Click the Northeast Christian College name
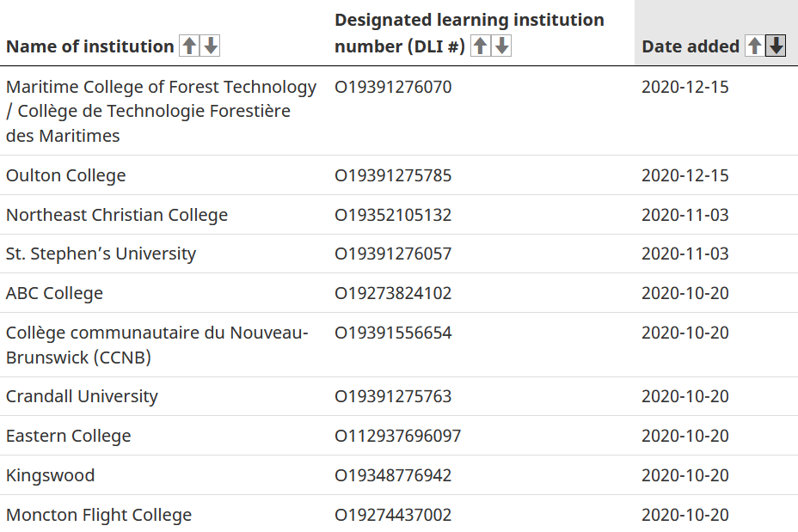Screen dimensions: 798x532 [x=117, y=215]
